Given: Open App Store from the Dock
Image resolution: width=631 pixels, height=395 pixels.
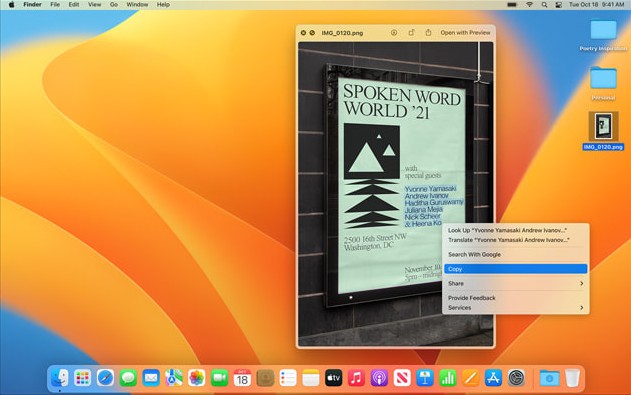Looking at the screenshot, I should coord(493,378).
